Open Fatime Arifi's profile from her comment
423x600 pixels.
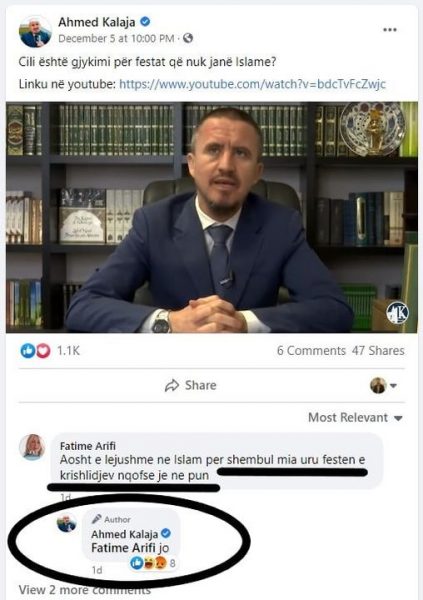(x=88, y=446)
